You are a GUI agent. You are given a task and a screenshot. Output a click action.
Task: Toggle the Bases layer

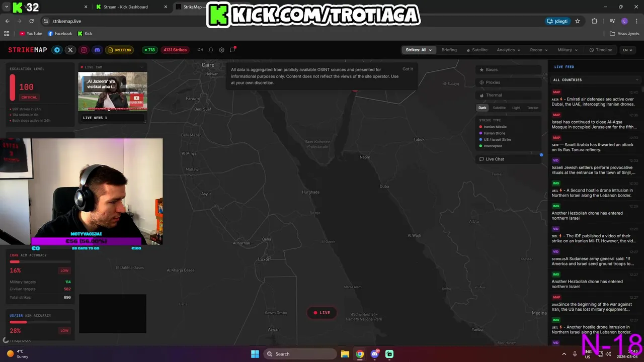(509, 69)
